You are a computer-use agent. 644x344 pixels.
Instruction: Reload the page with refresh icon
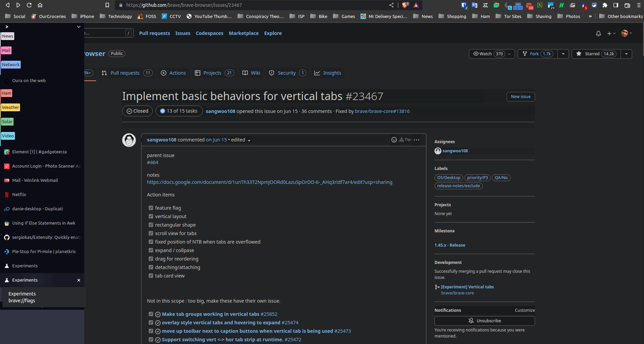29,5
